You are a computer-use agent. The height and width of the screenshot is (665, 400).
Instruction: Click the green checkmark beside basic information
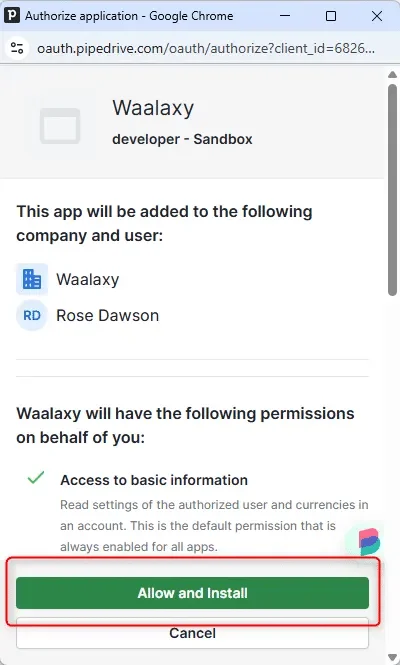click(36, 478)
